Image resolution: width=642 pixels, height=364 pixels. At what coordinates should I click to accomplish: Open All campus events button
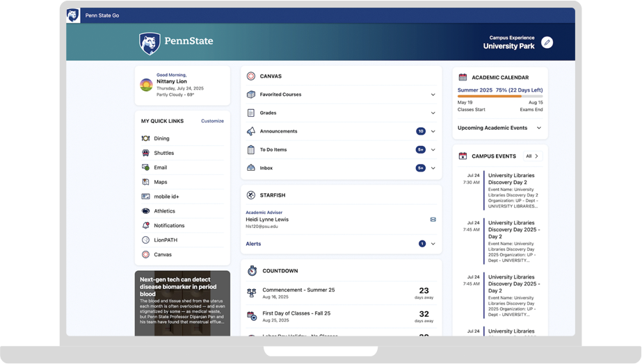coord(532,156)
